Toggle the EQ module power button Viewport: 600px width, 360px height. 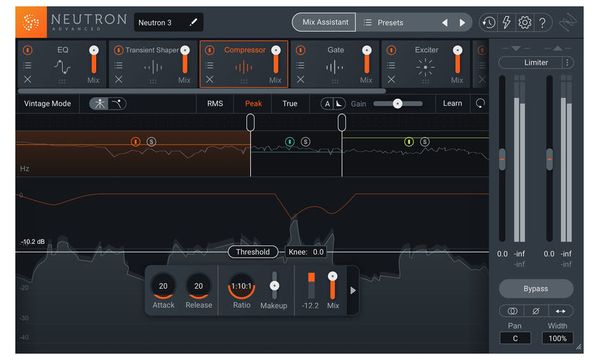pos(28,50)
